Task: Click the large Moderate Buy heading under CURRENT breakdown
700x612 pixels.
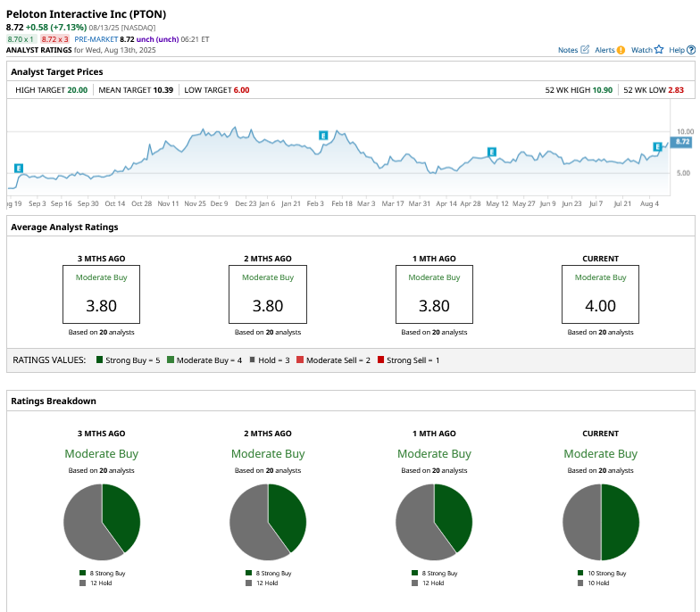Action: pyautogui.click(x=600, y=453)
